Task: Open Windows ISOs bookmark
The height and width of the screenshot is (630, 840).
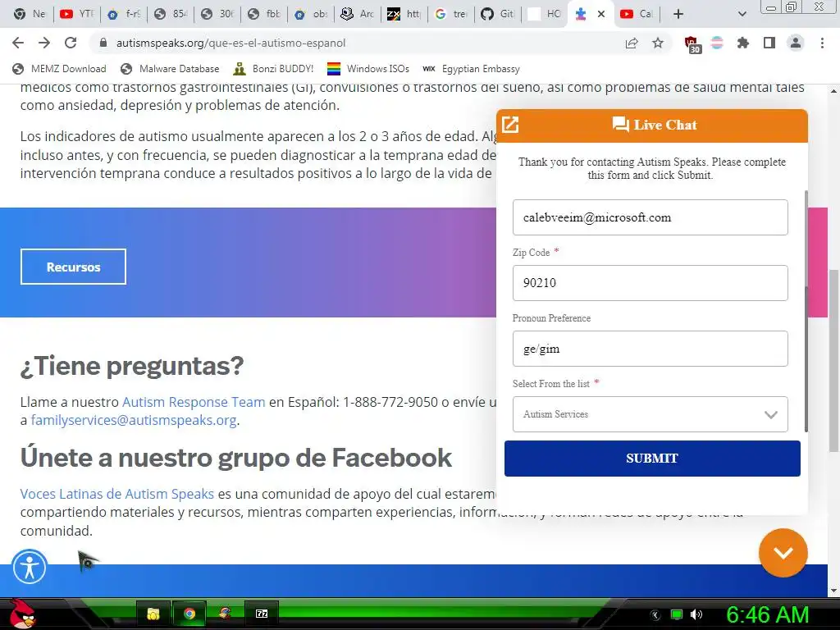Action: [368, 69]
